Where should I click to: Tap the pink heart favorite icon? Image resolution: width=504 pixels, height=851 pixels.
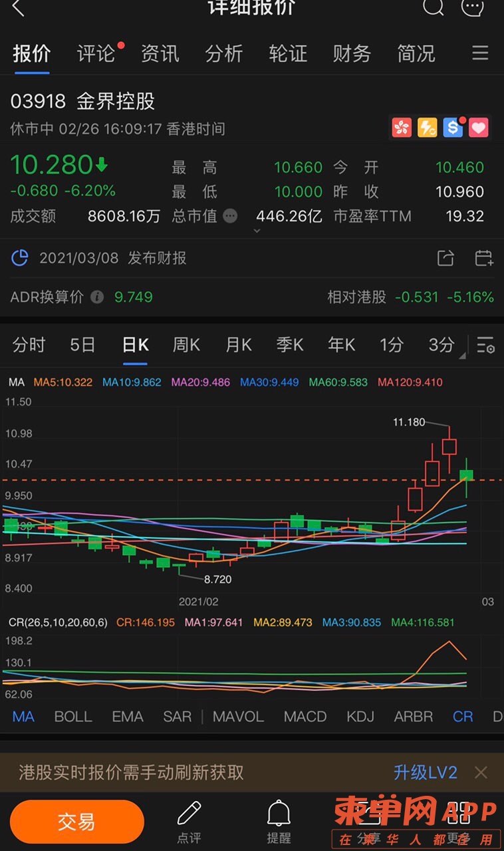(x=479, y=127)
